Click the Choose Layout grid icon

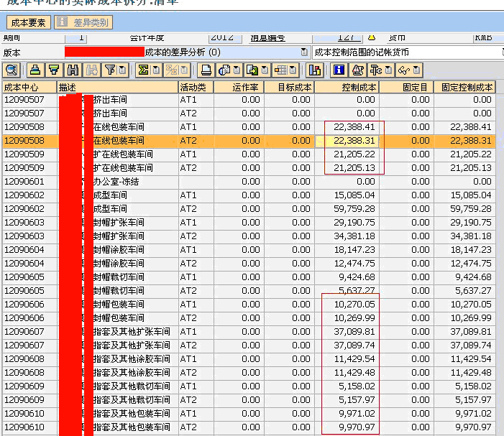280,70
